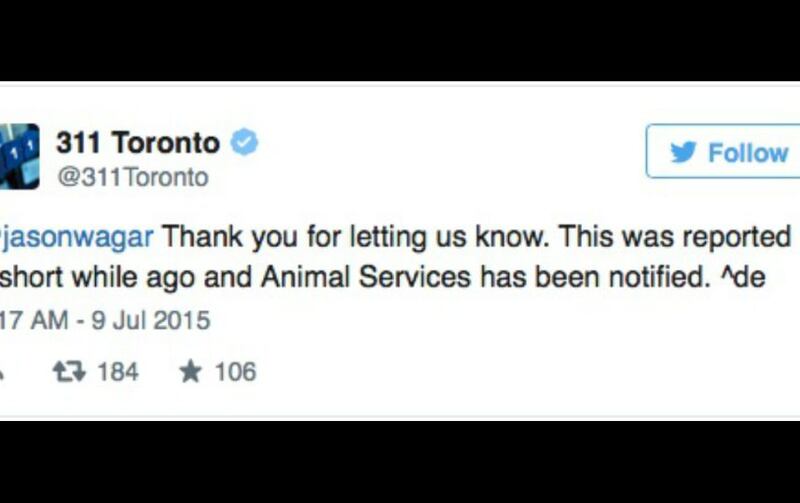The width and height of the screenshot is (800, 503).
Task: Click the words "Animal Services" in tweet
Action: click(x=366, y=278)
